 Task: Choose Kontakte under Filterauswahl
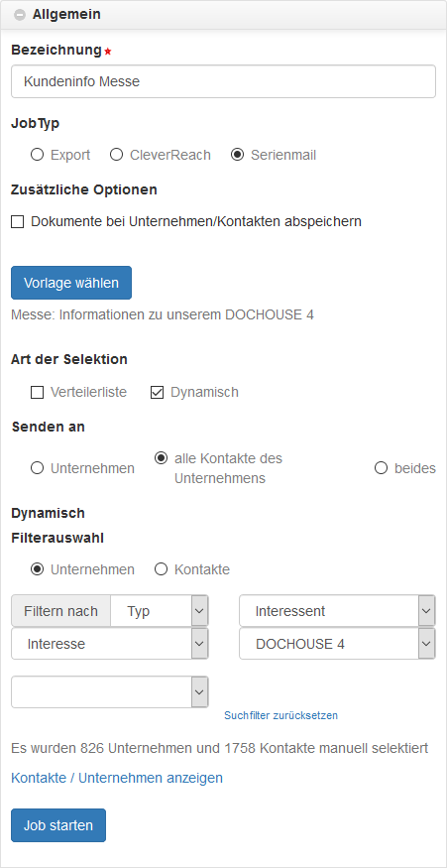[x=161, y=569]
